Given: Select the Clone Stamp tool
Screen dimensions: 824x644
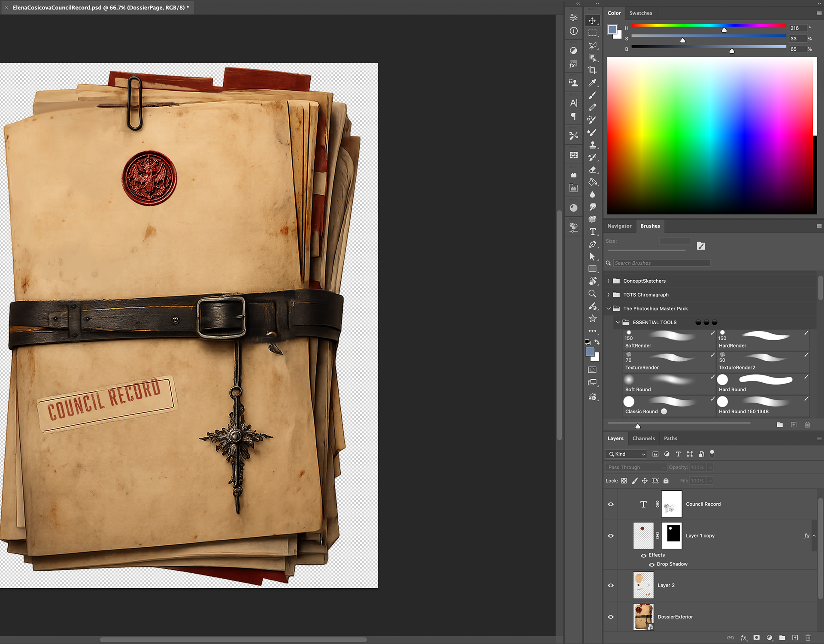Looking at the screenshot, I should click(592, 145).
